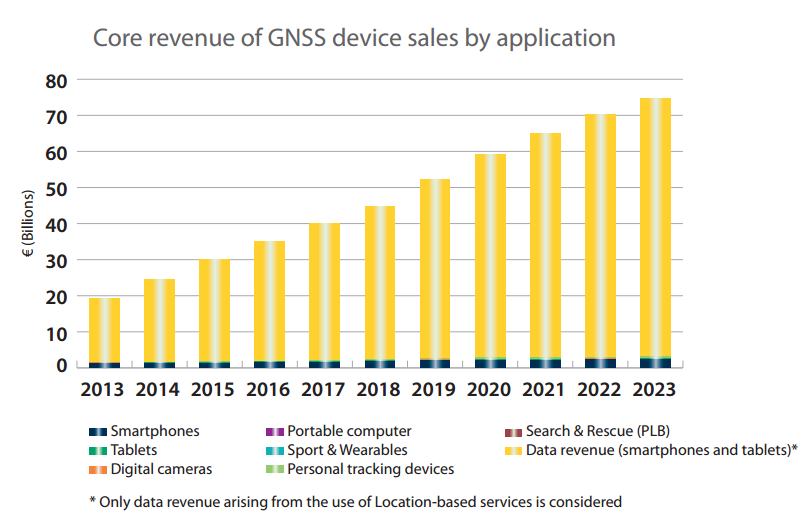Image resolution: width=808 pixels, height=520 pixels.
Task: Click the Search & Rescue (PLB) swatch
Action: (x=513, y=432)
